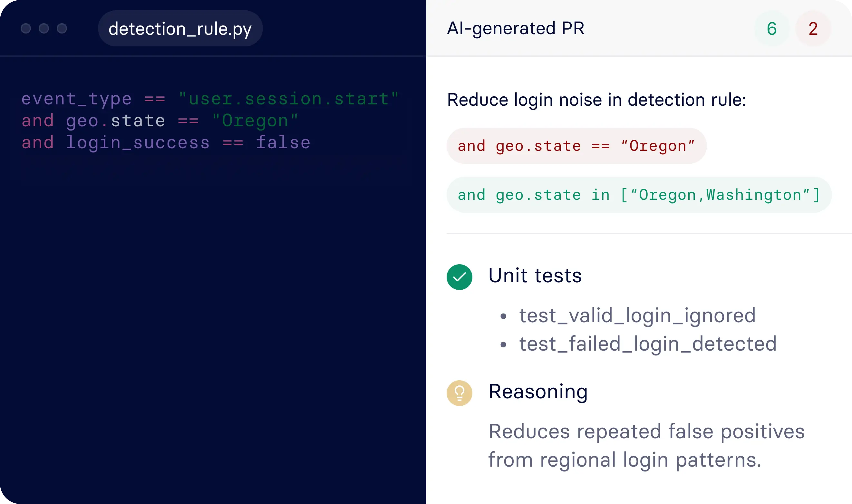
Task: Open the red deletions count badge 2
Action: click(x=813, y=29)
